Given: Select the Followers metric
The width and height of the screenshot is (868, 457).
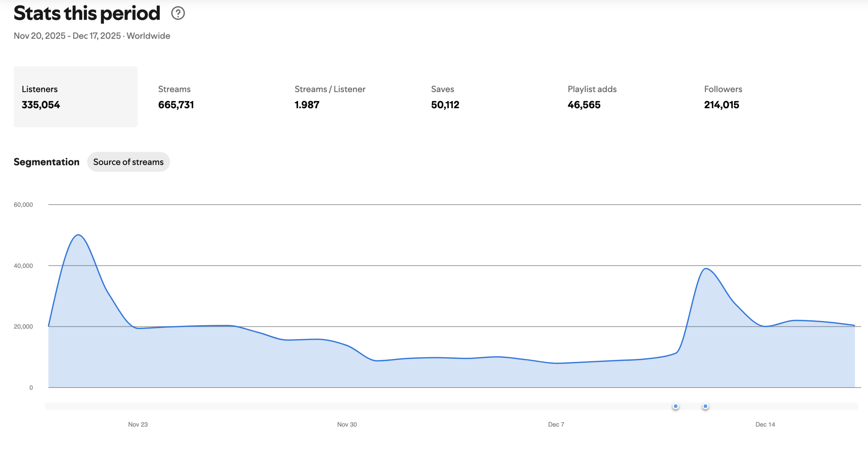Looking at the screenshot, I should 723,97.
